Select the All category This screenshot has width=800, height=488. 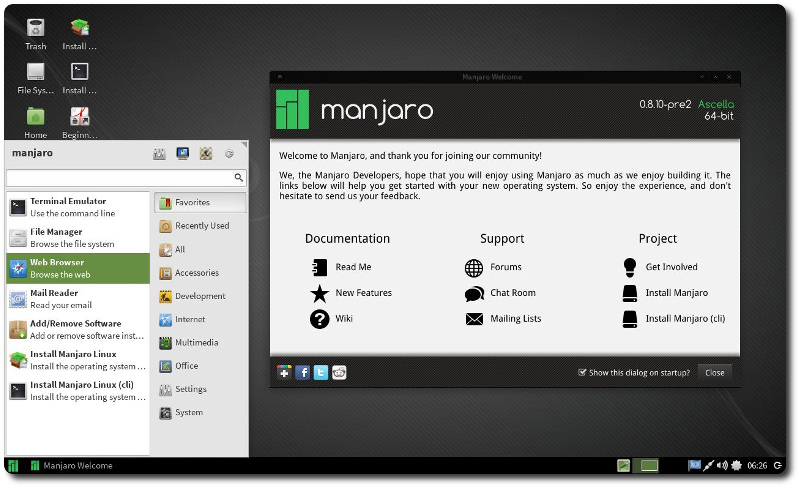pos(200,250)
